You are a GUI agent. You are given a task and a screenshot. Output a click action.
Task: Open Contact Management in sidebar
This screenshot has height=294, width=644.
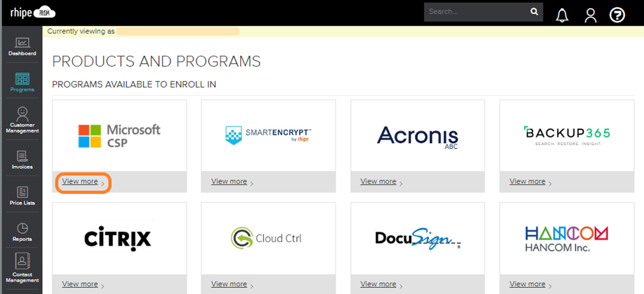pyautogui.click(x=22, y=268)
